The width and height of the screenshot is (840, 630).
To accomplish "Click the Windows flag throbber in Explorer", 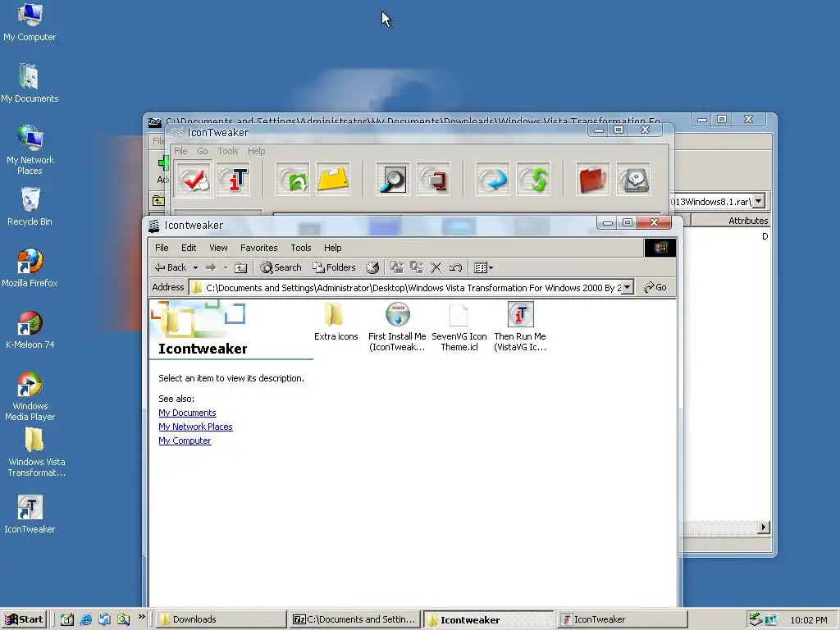I will pos(660,248).
